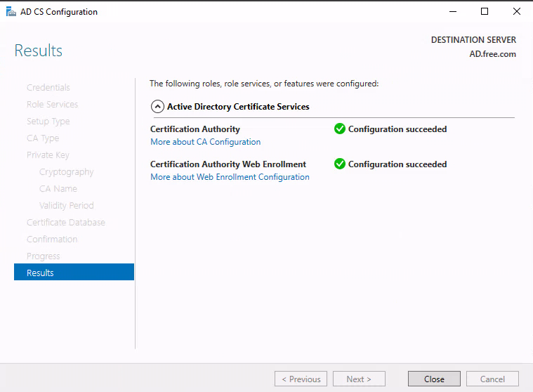Click the Certification Authority label
The height and width of the screenshot is (392, 533).
tap(195, 129)
